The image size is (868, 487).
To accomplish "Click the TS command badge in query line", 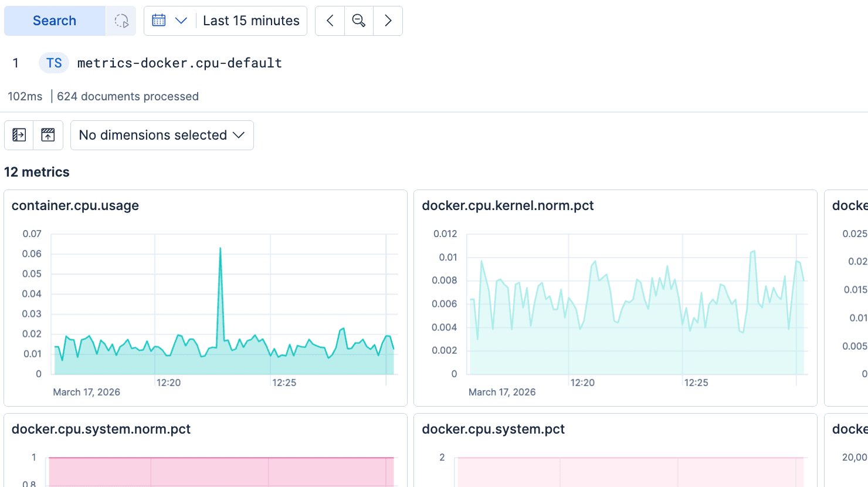I will pyautogui.click(x=53, y=63).
